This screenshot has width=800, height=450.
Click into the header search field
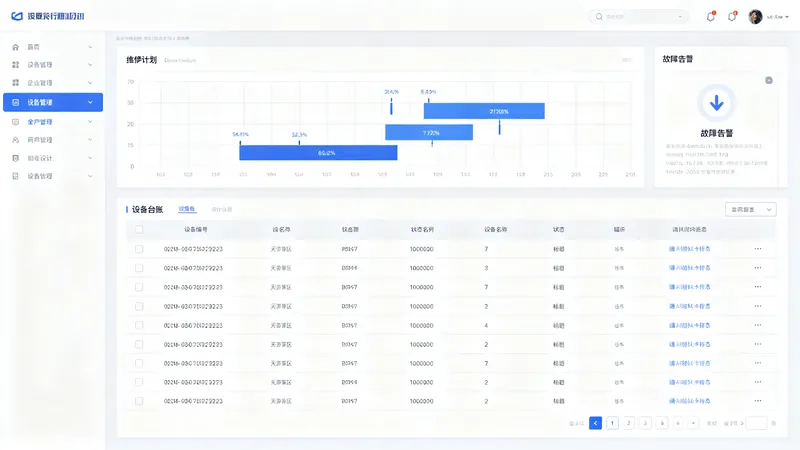coord(639,17)
